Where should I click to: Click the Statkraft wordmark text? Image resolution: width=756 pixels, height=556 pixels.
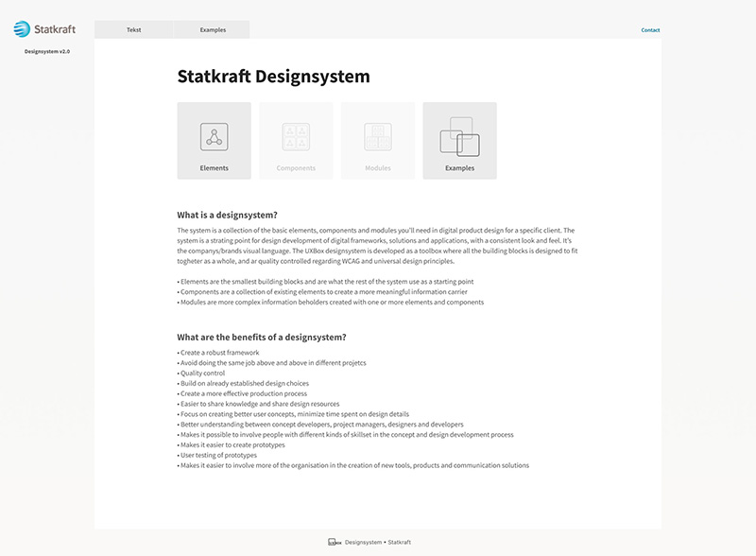coord(55,29)
